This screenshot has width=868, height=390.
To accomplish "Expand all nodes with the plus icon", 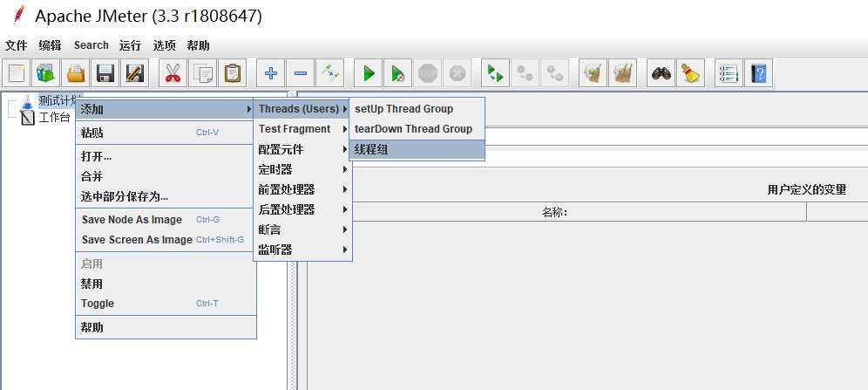I will (271, 73).
